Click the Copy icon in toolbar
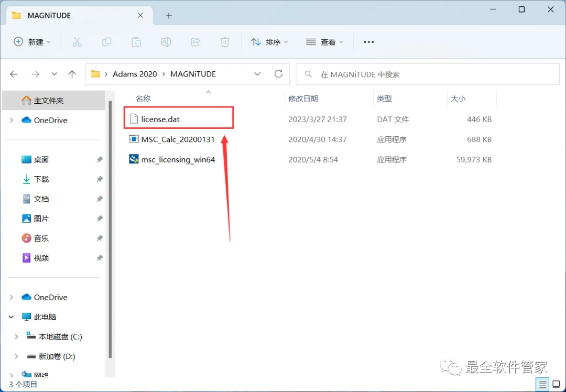The image size is (566, 392). pyautogui.click(x=106, y=42)
